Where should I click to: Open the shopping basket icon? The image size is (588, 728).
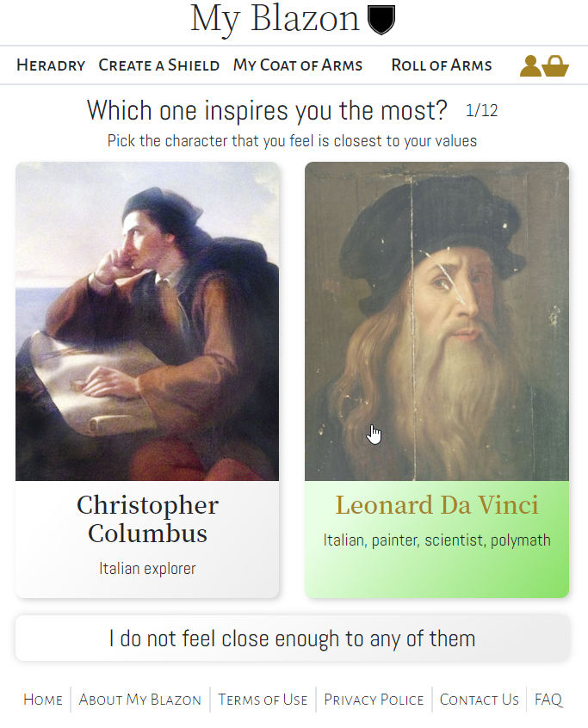pos(556,65)
